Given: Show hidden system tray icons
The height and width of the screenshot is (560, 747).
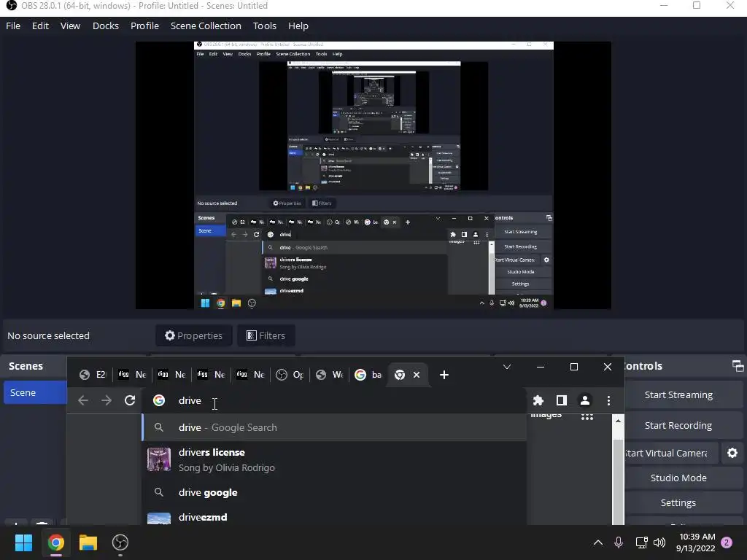Looking at the screenshot, I should click(x=598, y=542).
